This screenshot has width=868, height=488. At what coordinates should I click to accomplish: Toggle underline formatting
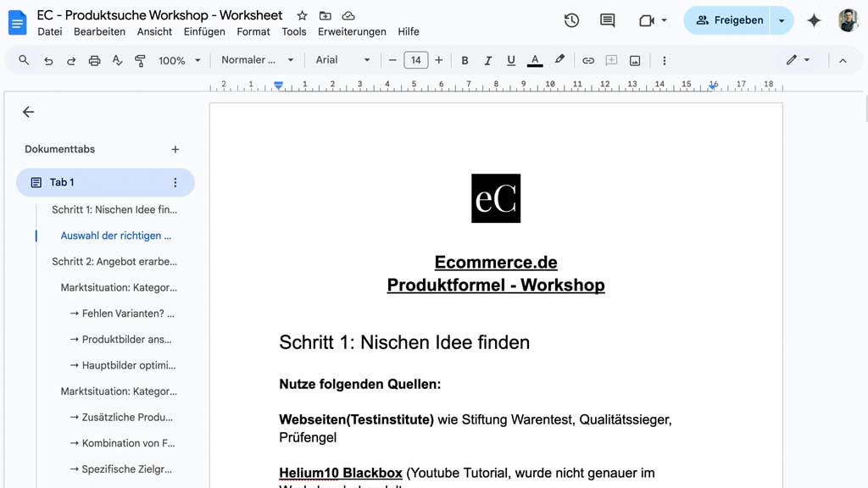point(510,60)
